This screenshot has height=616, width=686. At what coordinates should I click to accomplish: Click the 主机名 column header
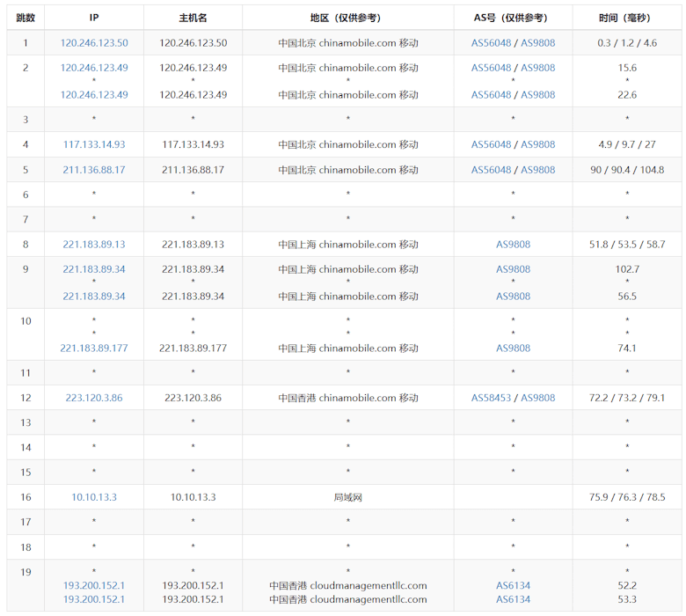tap(193, 18)
